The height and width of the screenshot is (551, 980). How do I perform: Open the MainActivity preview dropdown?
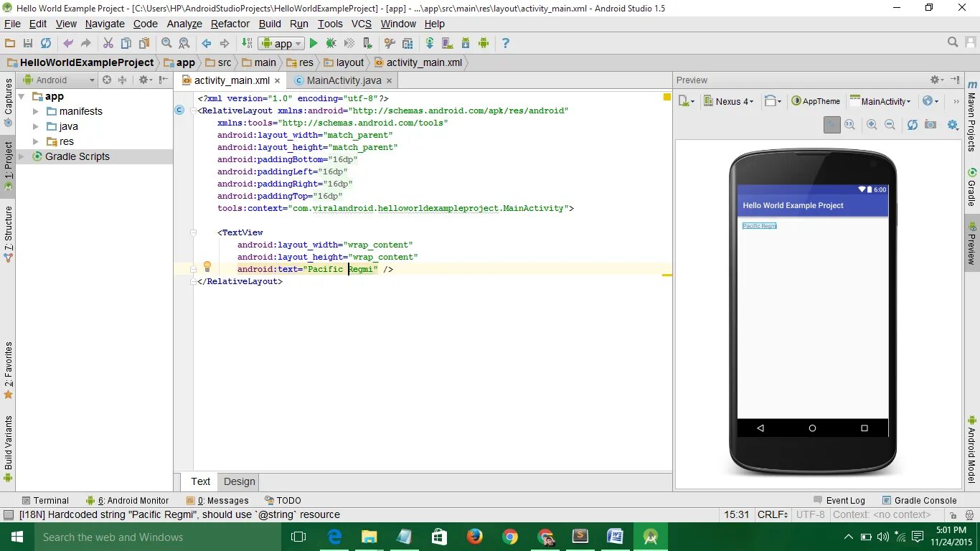[880, 101]
